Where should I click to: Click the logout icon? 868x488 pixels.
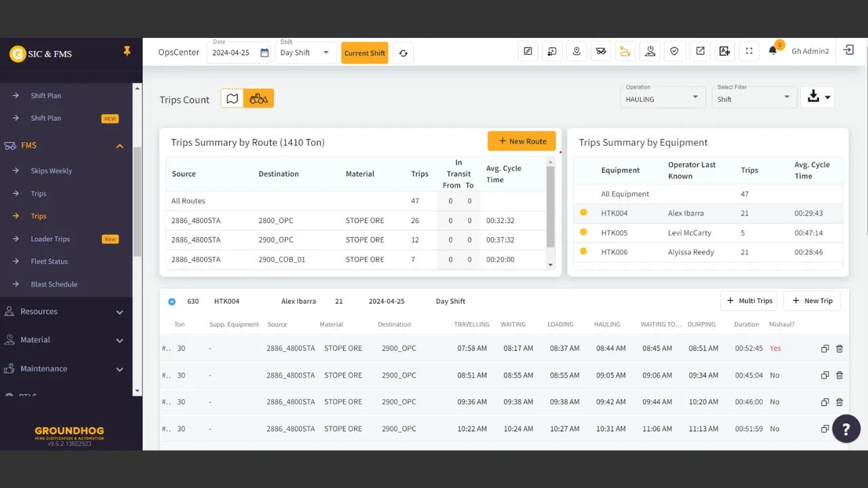pos(848,50)
